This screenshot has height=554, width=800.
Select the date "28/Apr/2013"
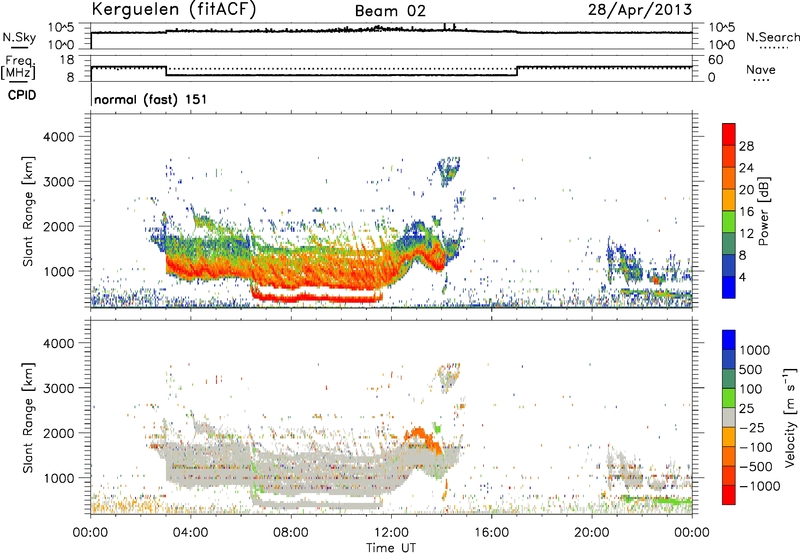(x=640, y=10)
